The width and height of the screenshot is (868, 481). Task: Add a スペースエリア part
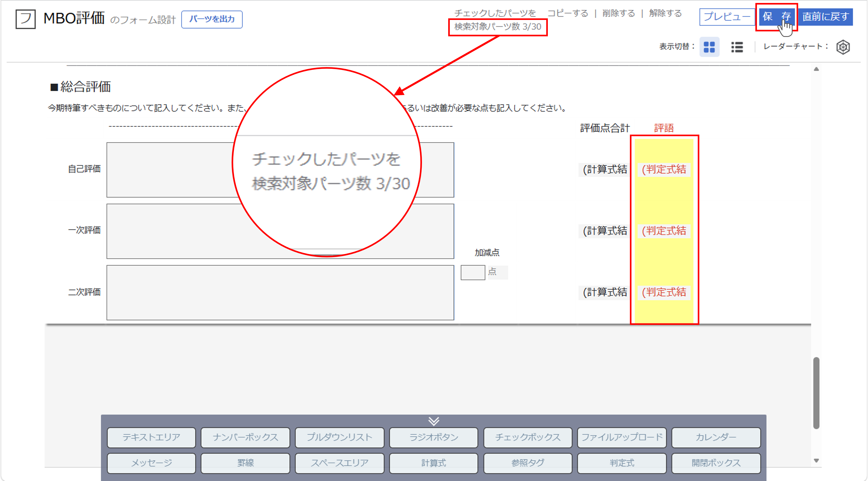coord(339,463)
